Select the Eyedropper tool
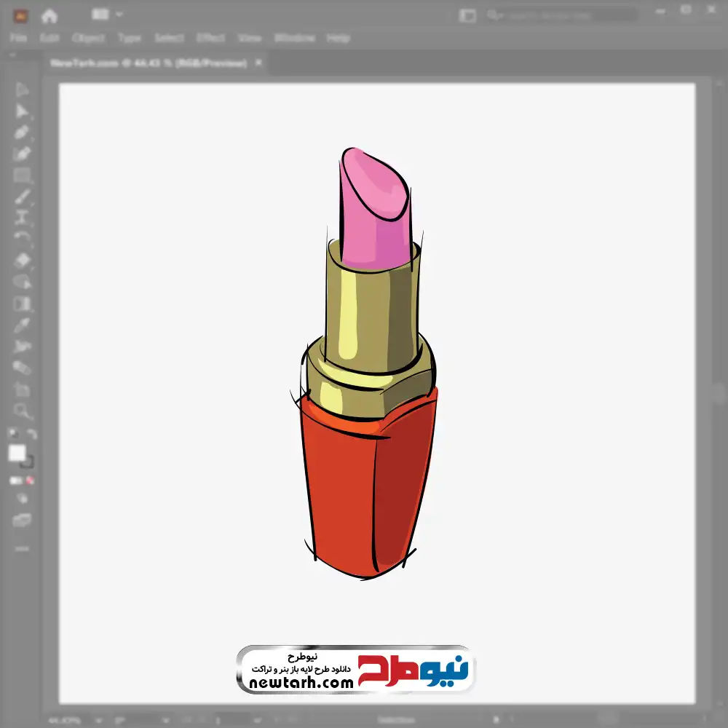 [x=22, y=325]
